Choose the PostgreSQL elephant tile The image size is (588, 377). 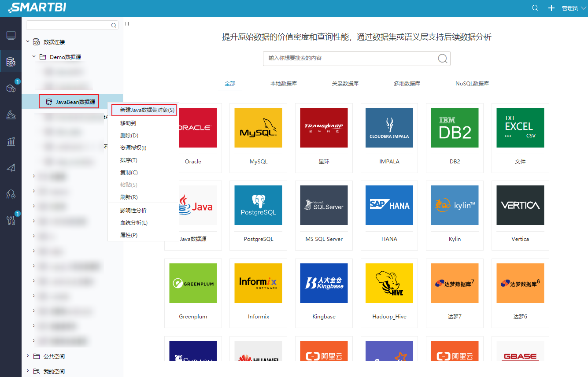258,215
